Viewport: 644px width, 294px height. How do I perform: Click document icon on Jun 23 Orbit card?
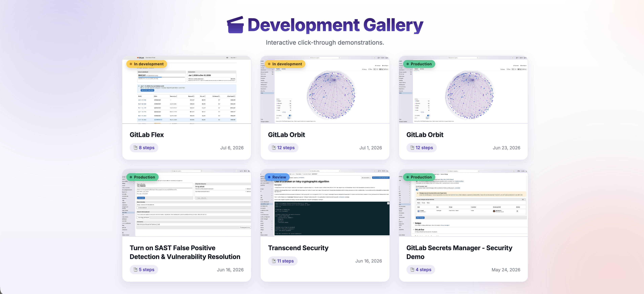[x=412, y=148]
